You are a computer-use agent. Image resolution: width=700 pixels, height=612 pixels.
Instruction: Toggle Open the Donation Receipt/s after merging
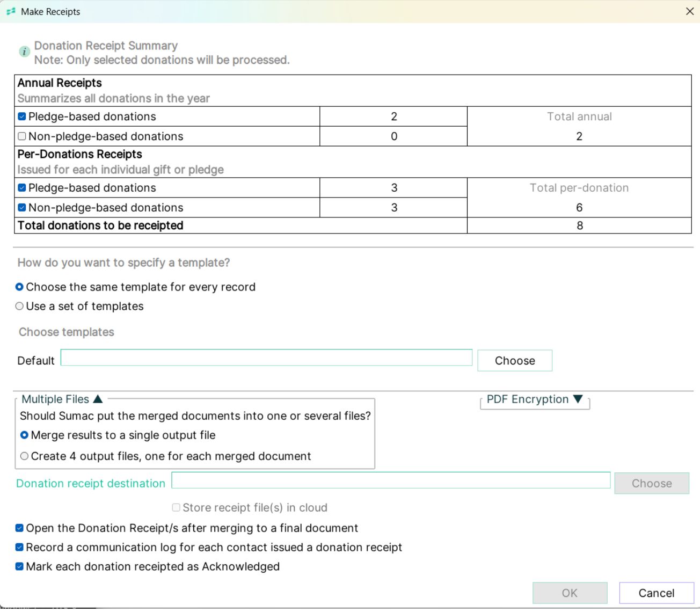click(19, 528)
